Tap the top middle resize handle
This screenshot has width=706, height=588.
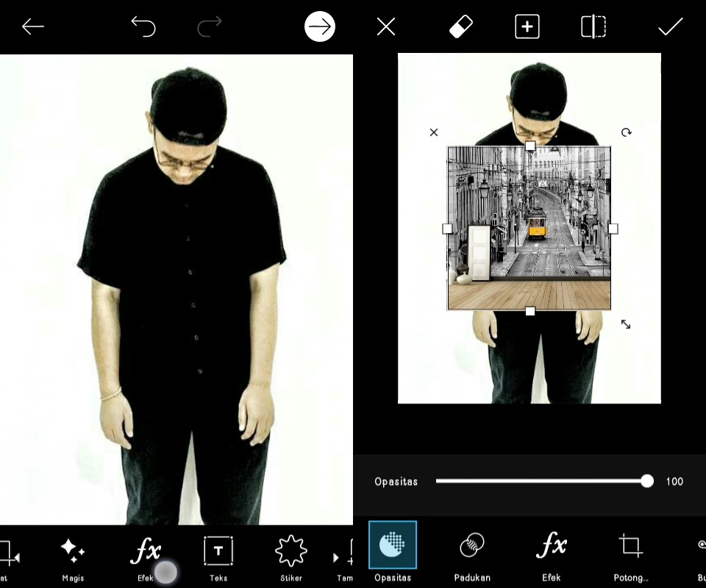point(530,146)
